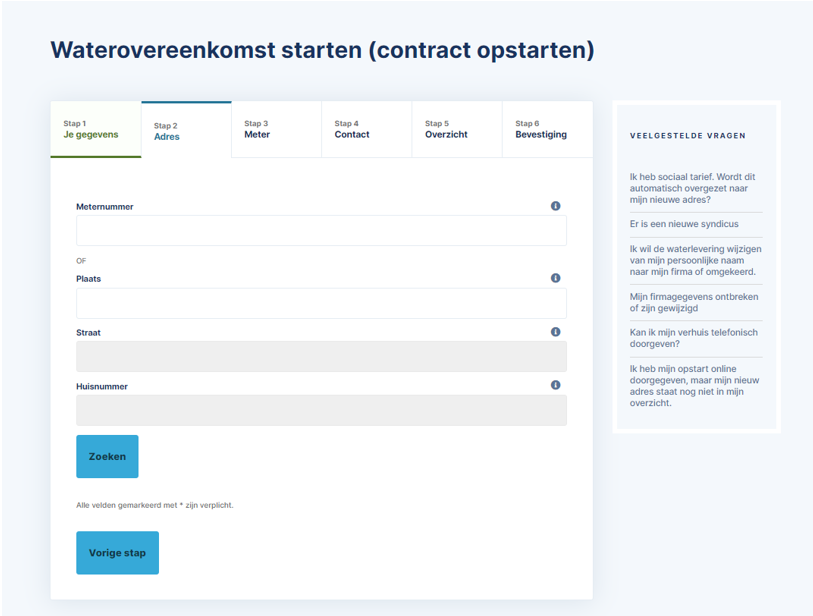Image resolution: width=813 pixels, height=616 pixels.
Task: Open the Stap 1 Je gegevens tab
Action: (96, 130)
